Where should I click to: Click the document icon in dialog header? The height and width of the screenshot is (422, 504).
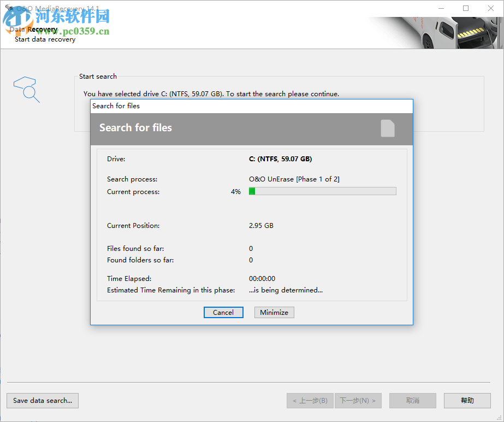(x=388, y=128)
